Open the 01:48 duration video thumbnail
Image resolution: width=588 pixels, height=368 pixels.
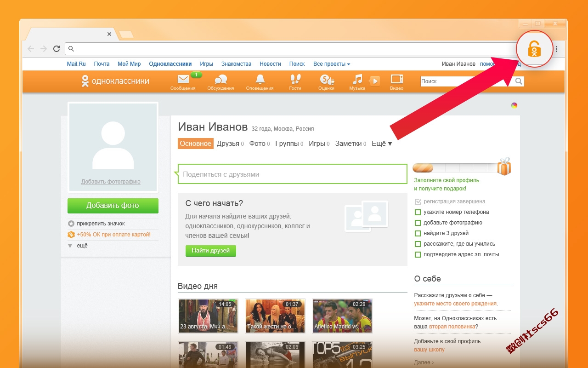click(208, 354)
